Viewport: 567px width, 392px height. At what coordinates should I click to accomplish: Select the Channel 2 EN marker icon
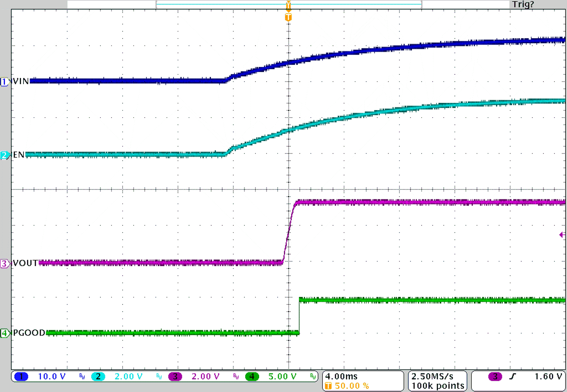(x=4, y=155)
